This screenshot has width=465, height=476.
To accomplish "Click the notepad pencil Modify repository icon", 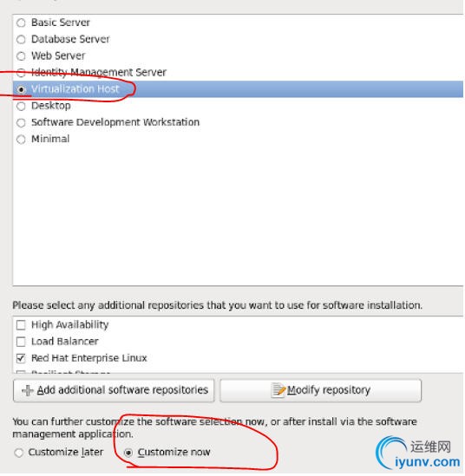I will pos(278,390).
